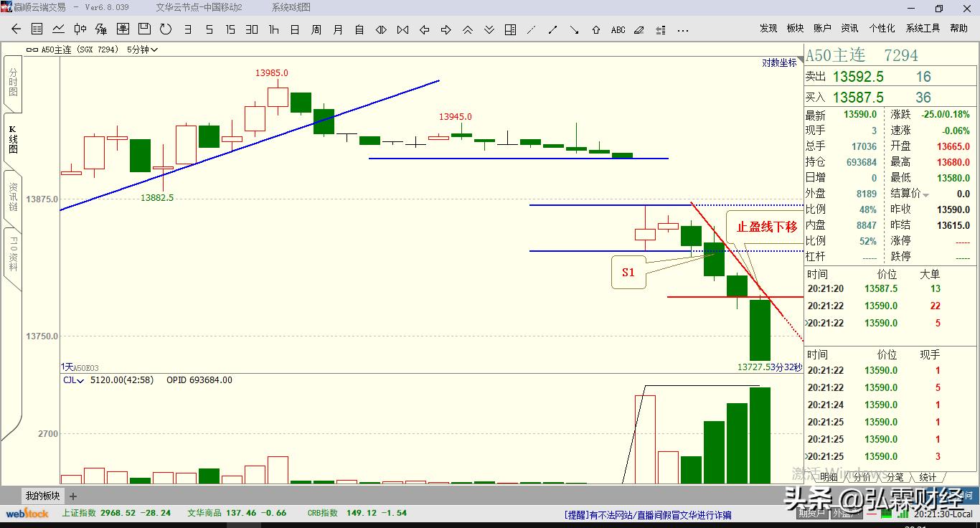Switch chart to daily (日) period
Image resolution: width=980 pixels, height=528 pixels.
coord(295,29)
